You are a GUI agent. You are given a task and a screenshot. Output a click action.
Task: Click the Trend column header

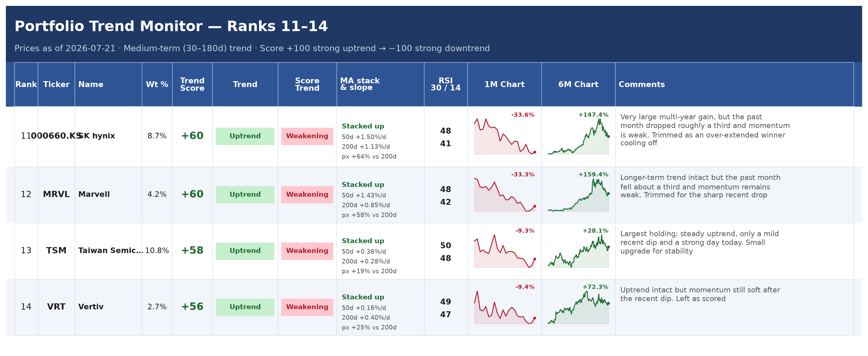(x=245, y=84)
